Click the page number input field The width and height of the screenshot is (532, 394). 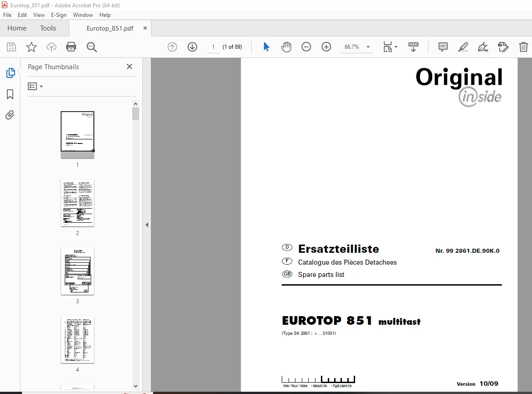coord(213,47)
